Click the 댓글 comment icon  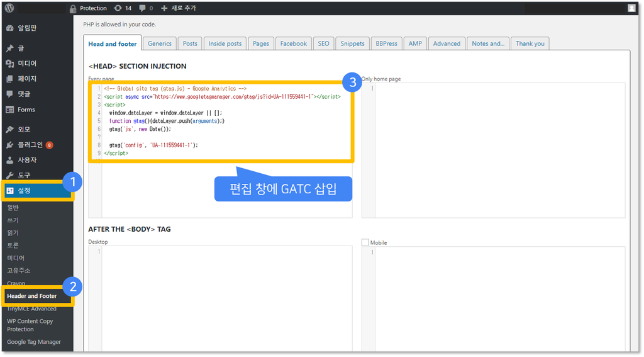[10, 94]
